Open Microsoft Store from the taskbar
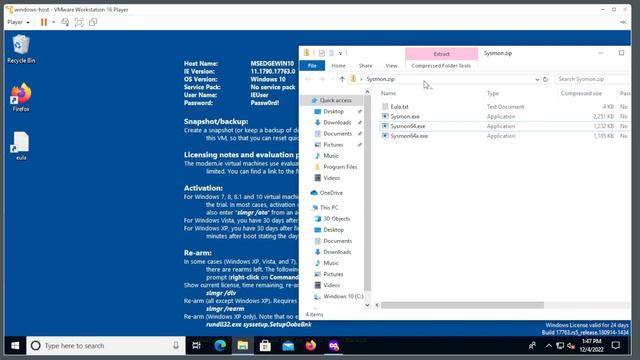 [265, 346]
